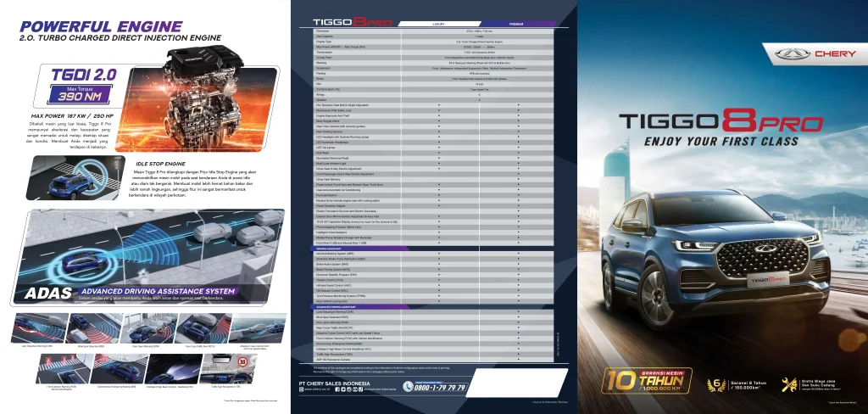Click the TIGGO 8 PRO spec table logo
Screen dimensions: 868x414
(352, 22)
